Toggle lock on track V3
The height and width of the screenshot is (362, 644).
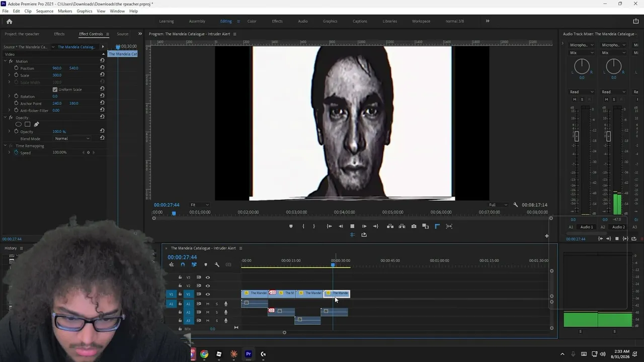pyautogui.click(x=180, y=277)
